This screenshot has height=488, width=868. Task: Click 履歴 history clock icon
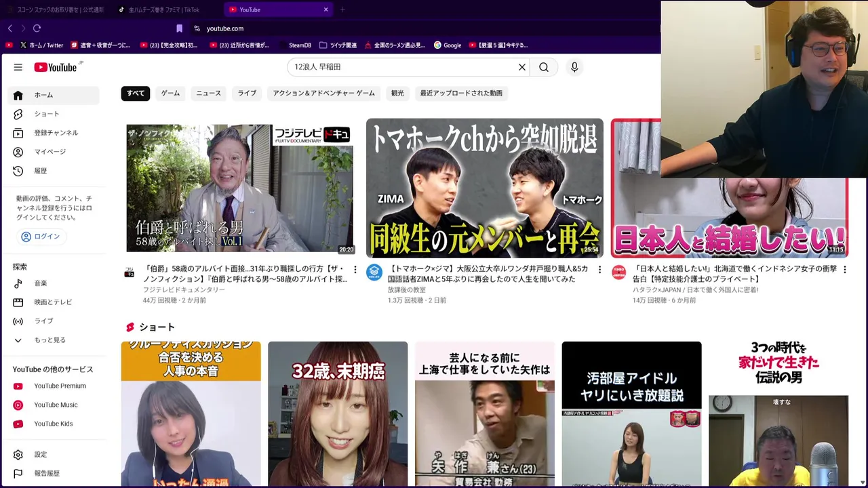click(x=18, y=171)
